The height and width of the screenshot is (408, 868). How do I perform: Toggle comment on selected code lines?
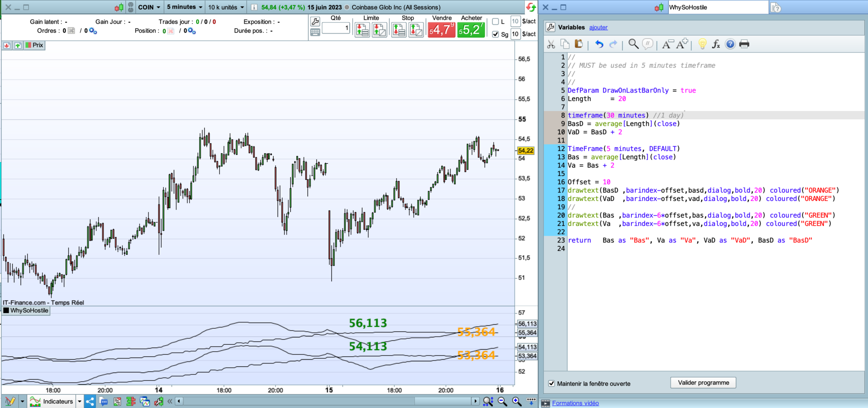pyautogui.click(x=648, y=44)
